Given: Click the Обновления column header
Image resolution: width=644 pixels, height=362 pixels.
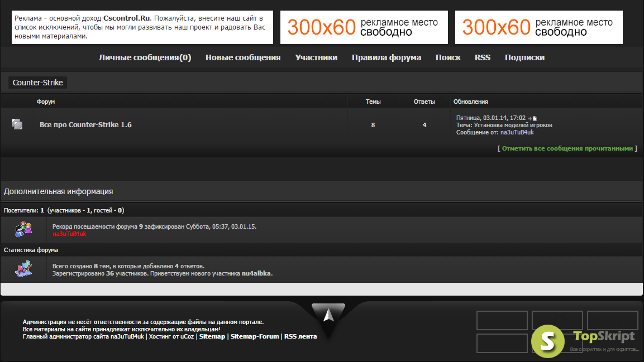Looking at the screenshot, I should (x=471, y=102).
